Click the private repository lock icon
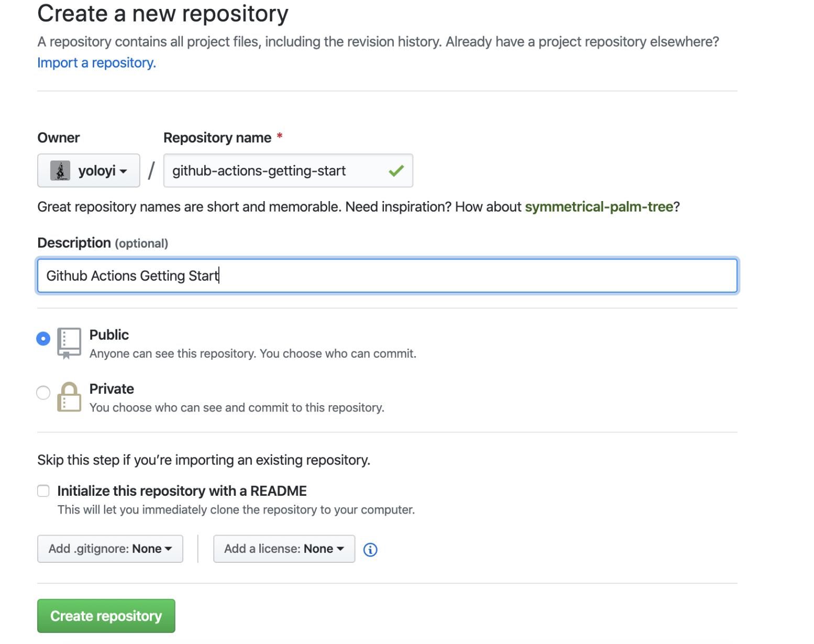The width and height of the screenshot is (814, 644). tap(69, 397)
